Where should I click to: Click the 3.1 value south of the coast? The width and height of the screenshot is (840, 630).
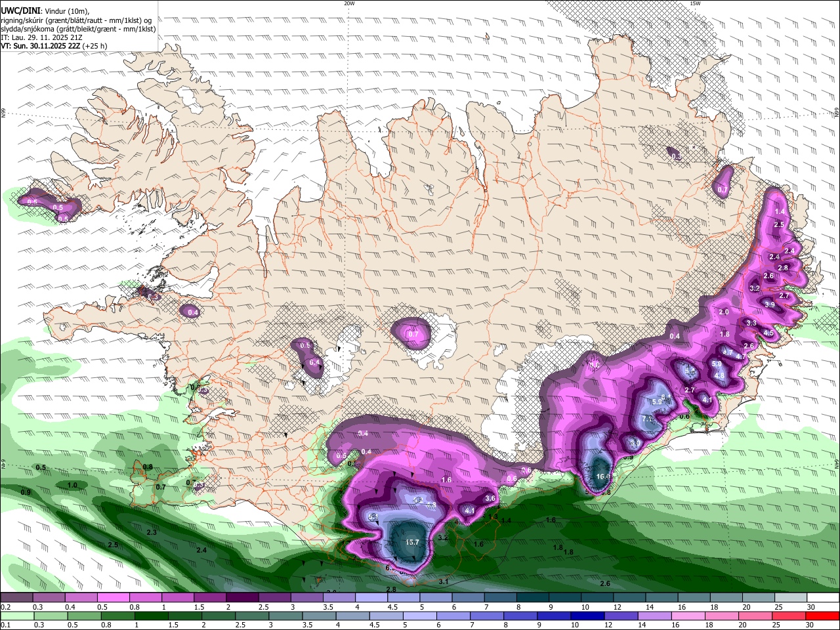[x=444, y=581]
